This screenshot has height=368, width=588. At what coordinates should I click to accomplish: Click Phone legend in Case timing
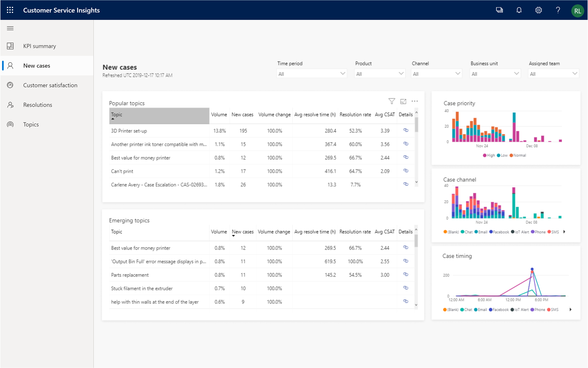pos(538,310)
